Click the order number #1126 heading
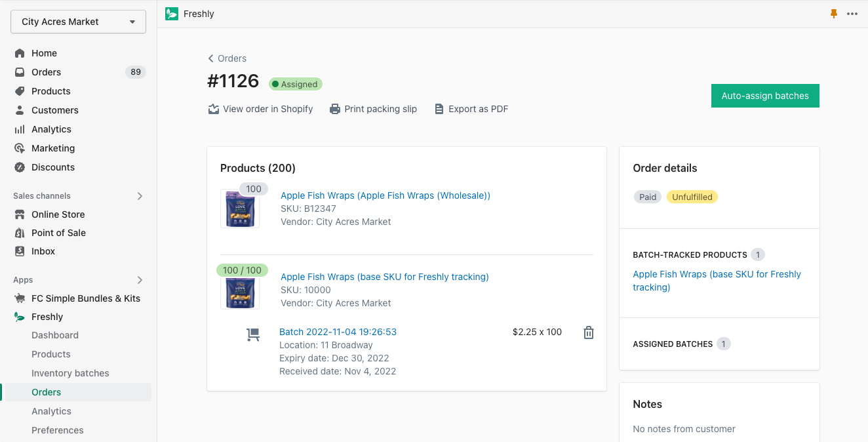Viewport: 868px width, 442px height. (233, 81)
